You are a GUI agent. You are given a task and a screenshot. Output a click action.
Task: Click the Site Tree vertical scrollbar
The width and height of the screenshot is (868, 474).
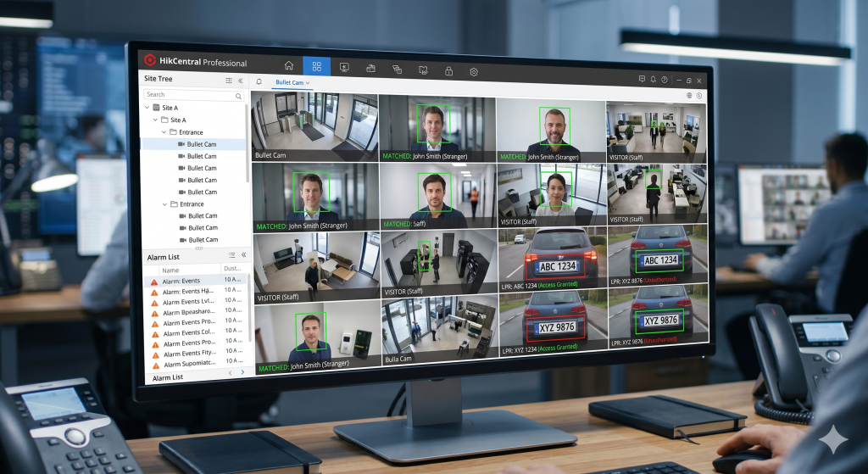pos(247,144)
